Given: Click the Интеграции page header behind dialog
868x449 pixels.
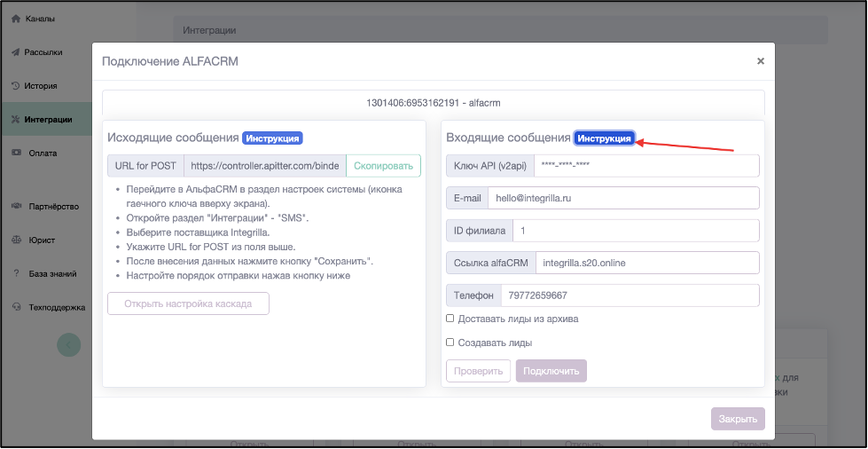Looking at the screenshot, I should pyautogui.click(x=210, y=30).
